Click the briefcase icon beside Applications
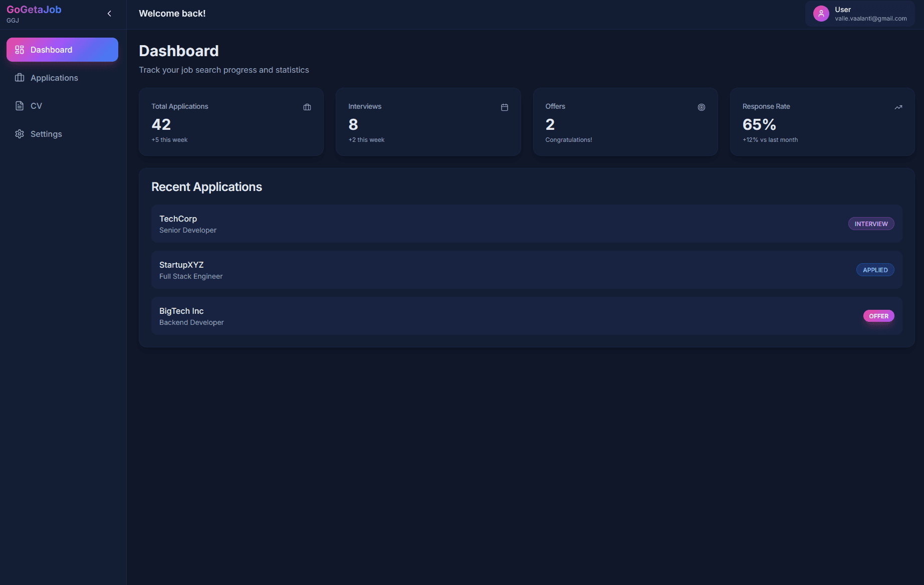Image resolution: width=924 pixels, height=585 pixels. pyautogui.click(x=19, y=78)
